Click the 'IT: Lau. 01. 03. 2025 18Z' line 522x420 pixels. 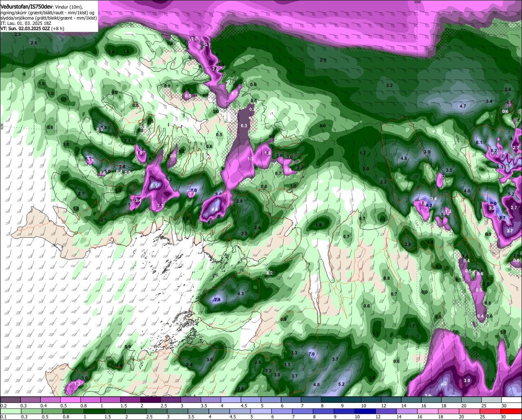tap(26, 24)
